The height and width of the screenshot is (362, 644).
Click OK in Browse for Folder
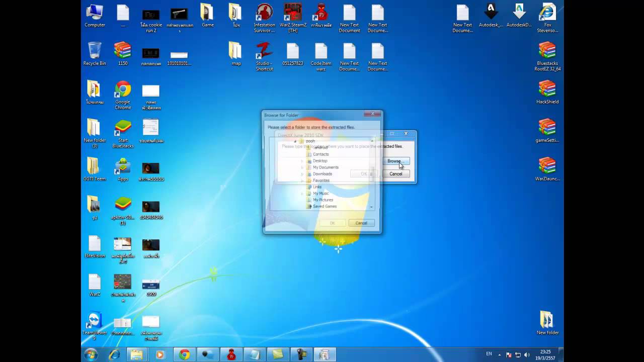pos(332,223)
